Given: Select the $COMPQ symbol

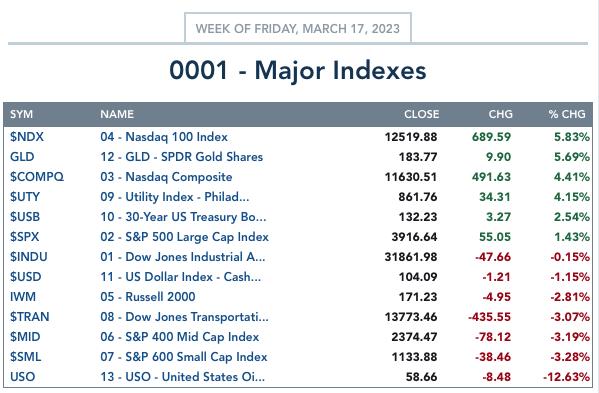Looking at the screenshot, I should [x=37, y=177].
